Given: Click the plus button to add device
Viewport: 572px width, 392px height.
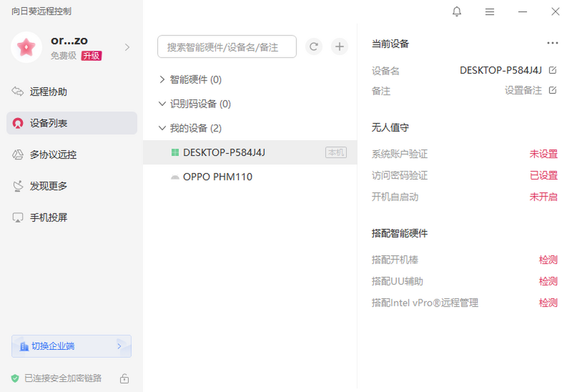Looking at the screenshot, I should (x=339, y=47).
